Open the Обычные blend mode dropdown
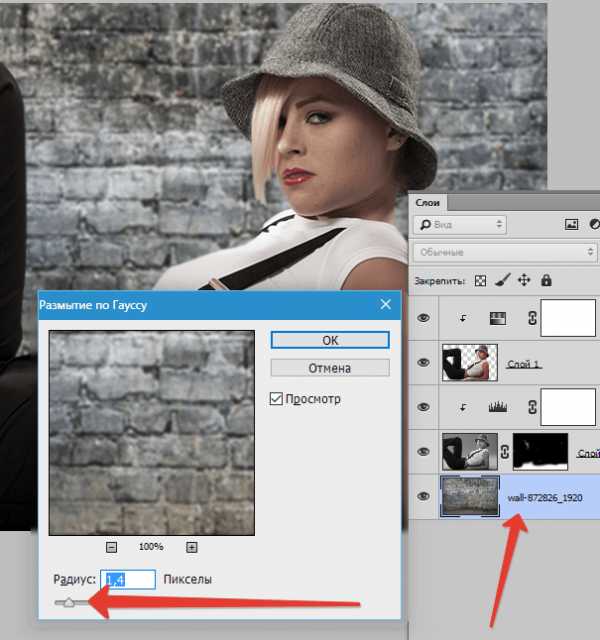 [x=506, y=252]
